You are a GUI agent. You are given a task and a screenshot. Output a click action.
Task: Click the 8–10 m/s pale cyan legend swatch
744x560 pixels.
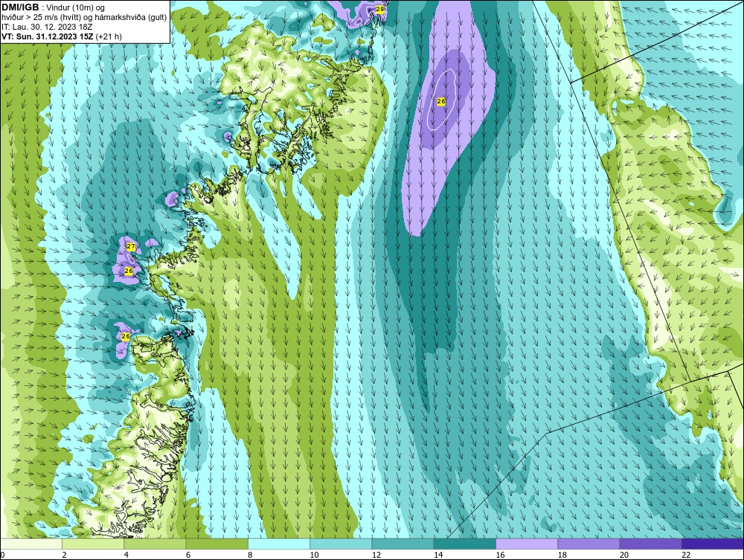pos(279,544)
